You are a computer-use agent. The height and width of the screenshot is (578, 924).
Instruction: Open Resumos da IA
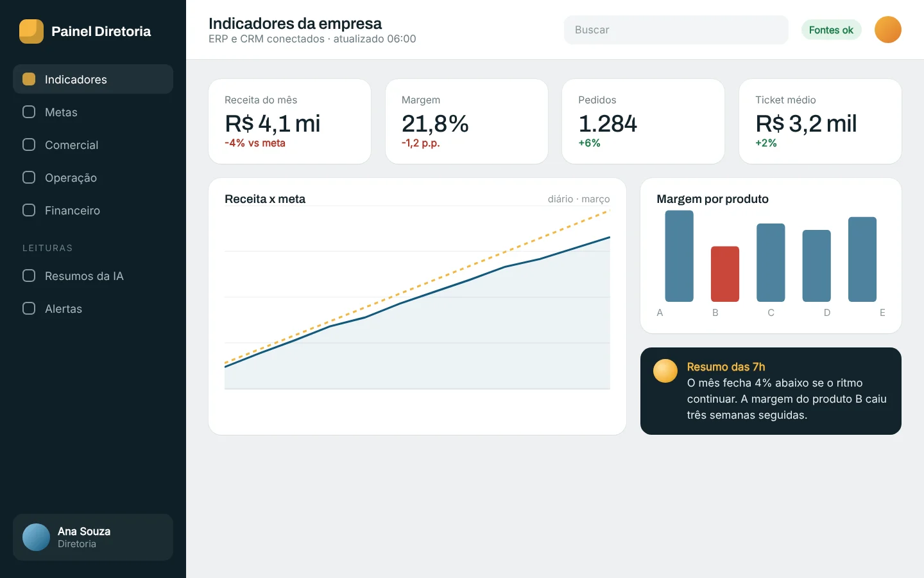pyautogui.click(x=93, y=276)
